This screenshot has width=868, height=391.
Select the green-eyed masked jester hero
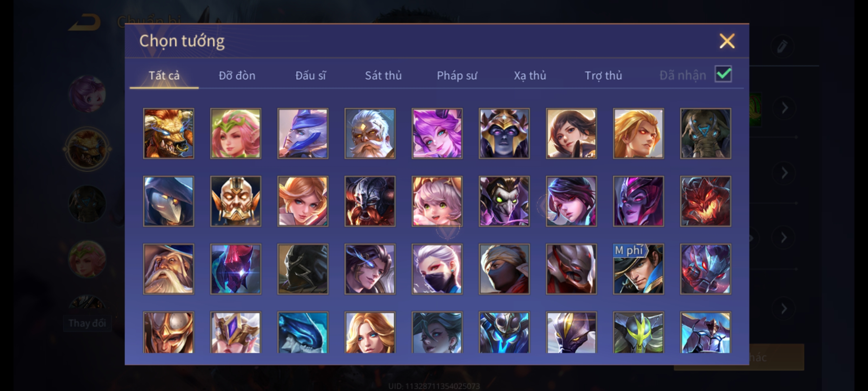click(504, 201)
